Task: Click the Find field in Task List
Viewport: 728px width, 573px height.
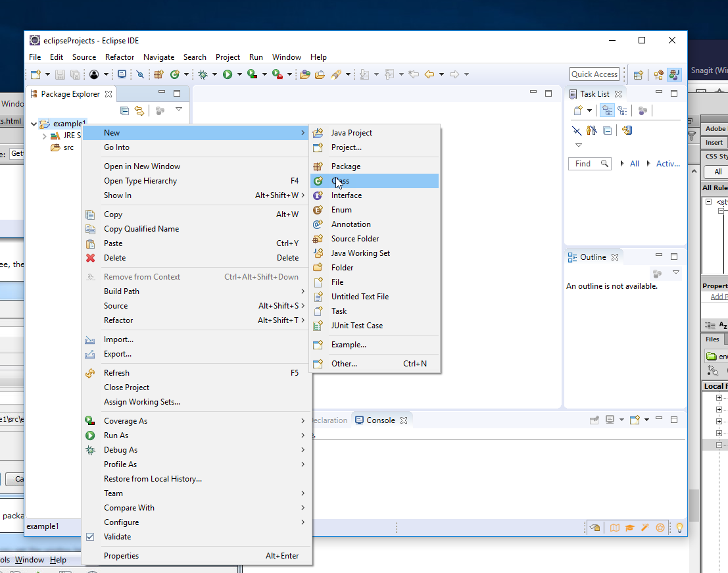Action: coord(590,163)
